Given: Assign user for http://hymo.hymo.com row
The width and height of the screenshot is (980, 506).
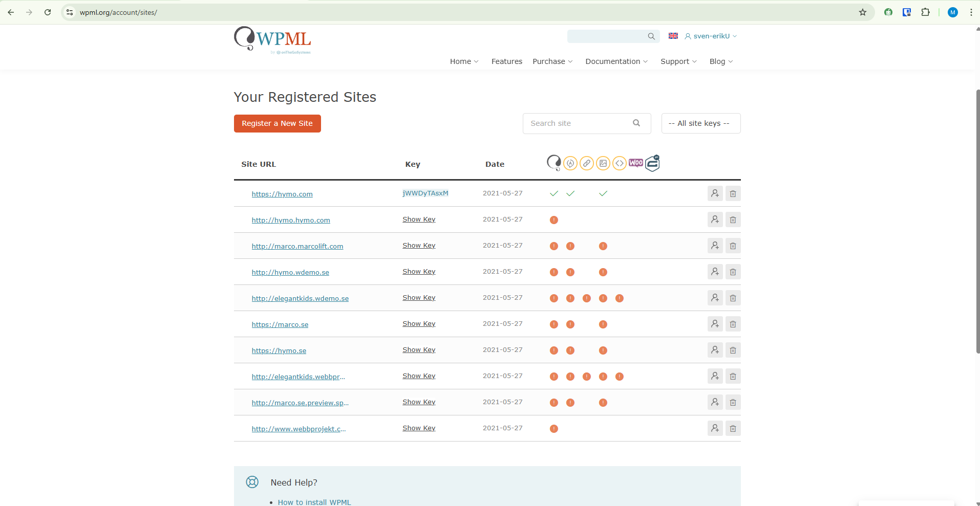Looking at the screenshot, I should pyautogui.click(x=715, y=219).
